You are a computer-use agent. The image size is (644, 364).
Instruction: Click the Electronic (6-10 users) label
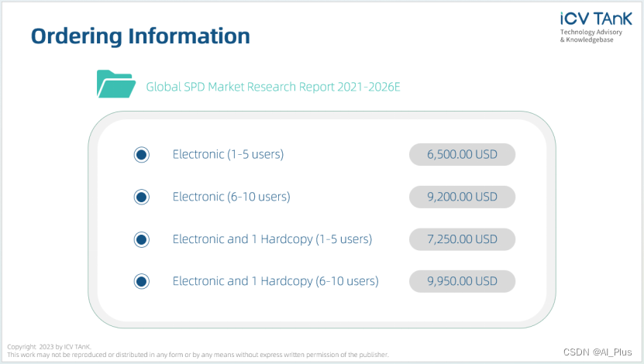point(231,197)
